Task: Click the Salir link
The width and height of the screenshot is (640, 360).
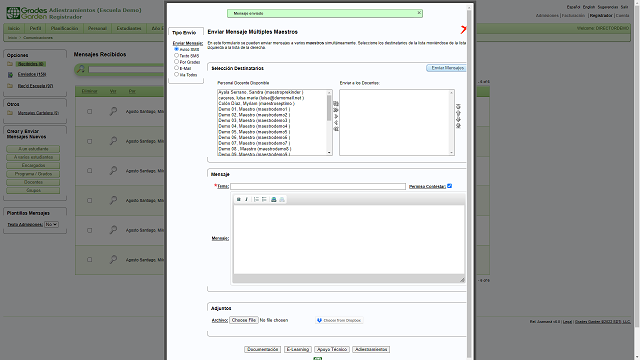Action: [x=624, y=7]
